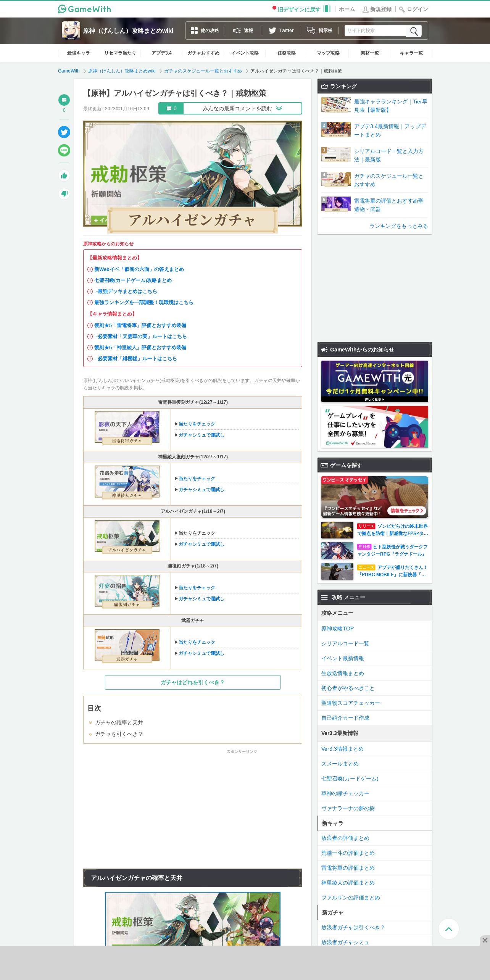Click inside the サイト内検索 field

coord(376,31)
